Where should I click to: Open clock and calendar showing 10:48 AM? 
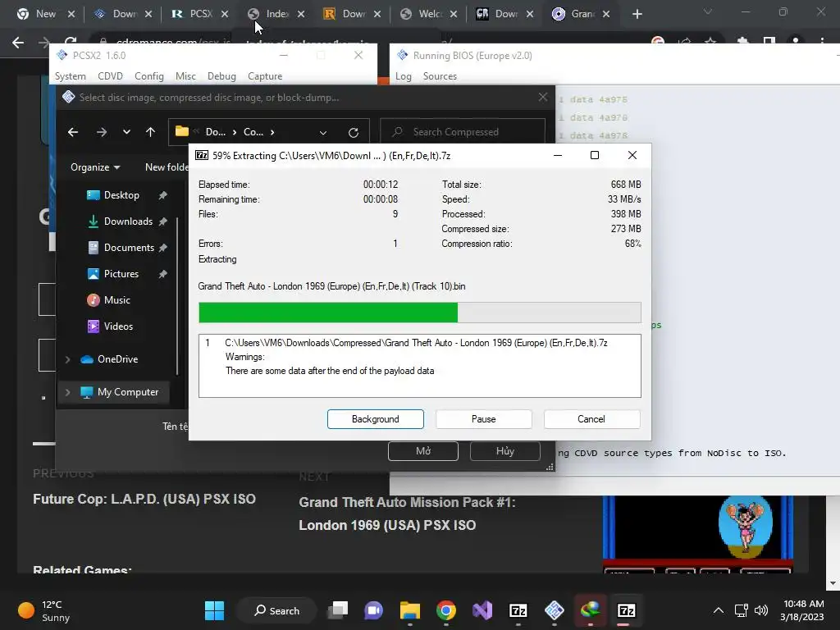click(802, 610)
